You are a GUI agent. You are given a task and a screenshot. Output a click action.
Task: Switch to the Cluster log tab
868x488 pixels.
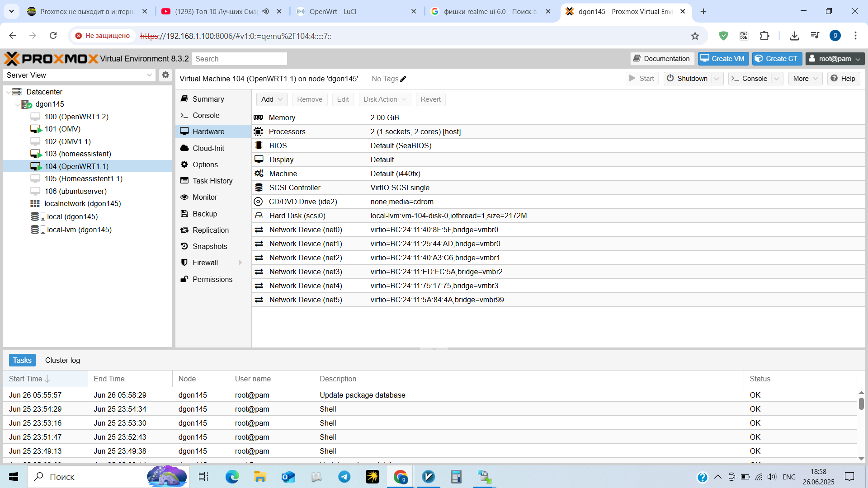62,360
